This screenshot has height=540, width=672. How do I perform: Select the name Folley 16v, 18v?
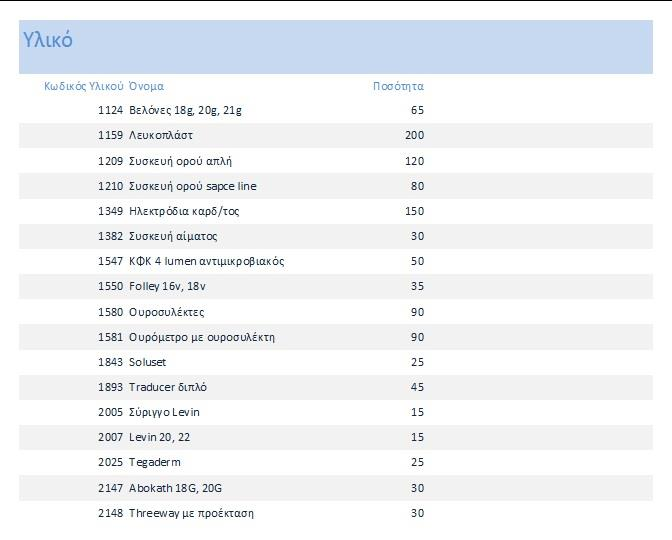click(x=167, y=286)
